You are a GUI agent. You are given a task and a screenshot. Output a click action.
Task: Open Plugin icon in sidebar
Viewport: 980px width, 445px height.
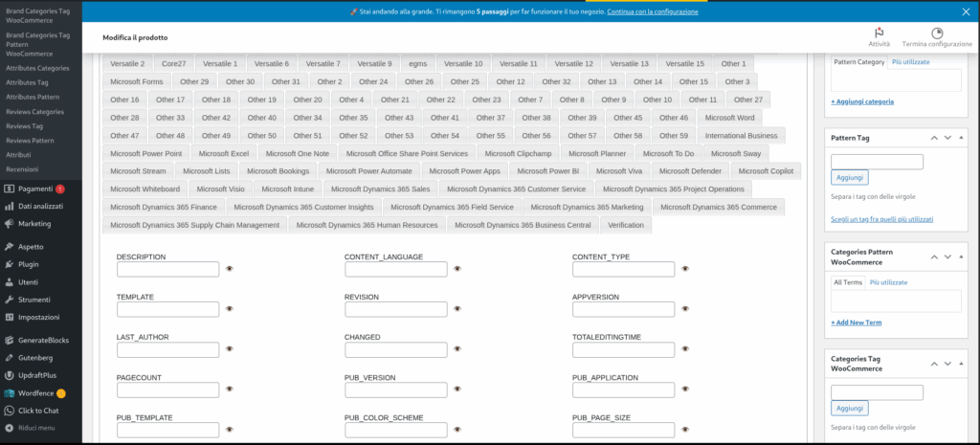[x=10, y=264]
